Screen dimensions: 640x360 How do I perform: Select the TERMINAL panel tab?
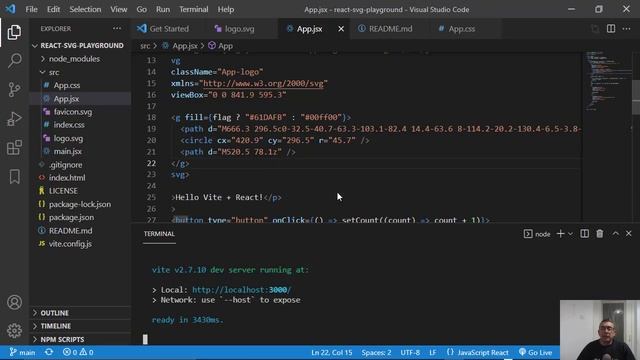click(159, 234)
